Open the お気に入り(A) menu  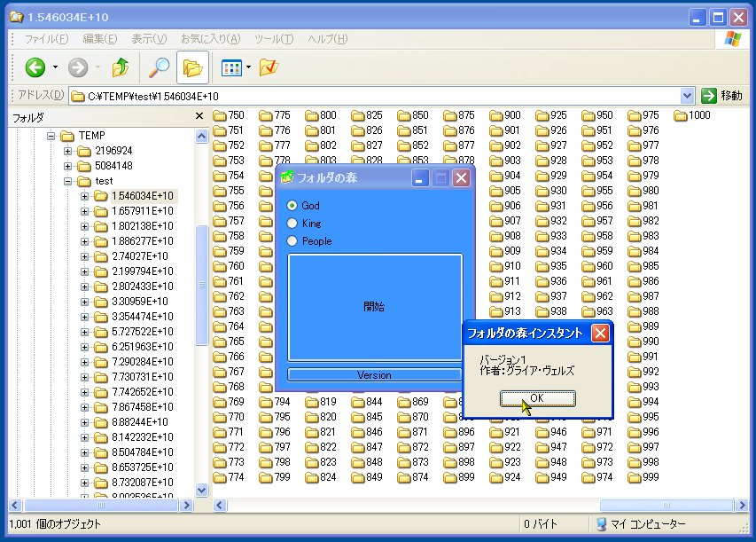210,39
